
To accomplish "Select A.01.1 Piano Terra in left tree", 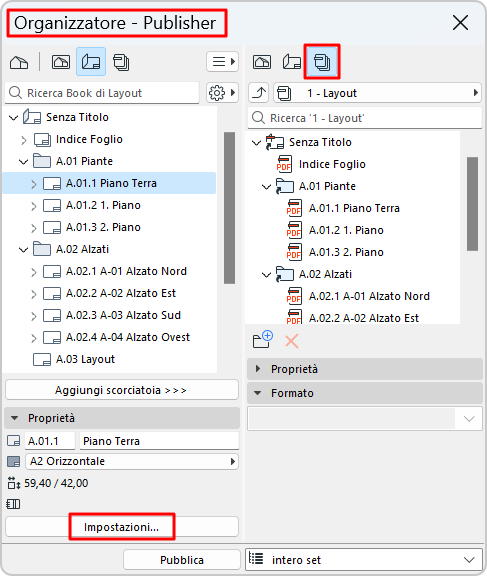I will [x=109, y=183].
